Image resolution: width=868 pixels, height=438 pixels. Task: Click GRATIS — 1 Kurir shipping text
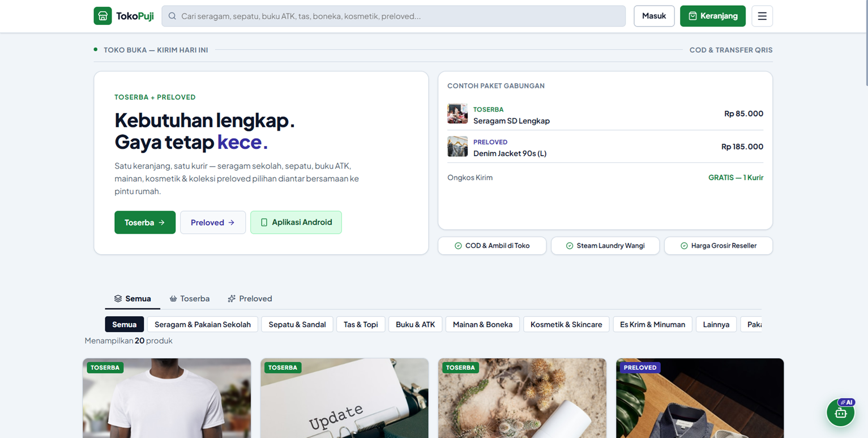pyautogui.click(x=736, y=178)
